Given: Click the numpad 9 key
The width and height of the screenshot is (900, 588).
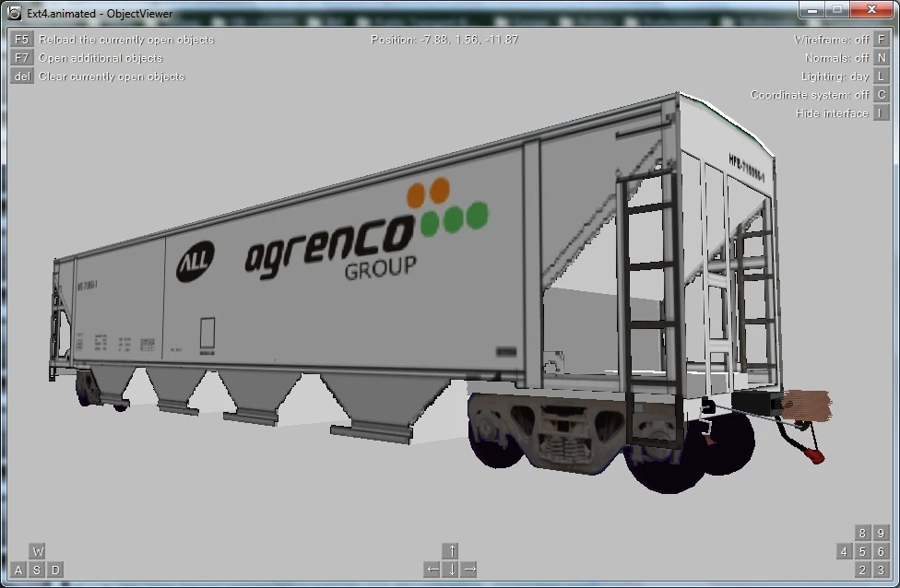Looking at the screenshot, I should tap(881, 533).
